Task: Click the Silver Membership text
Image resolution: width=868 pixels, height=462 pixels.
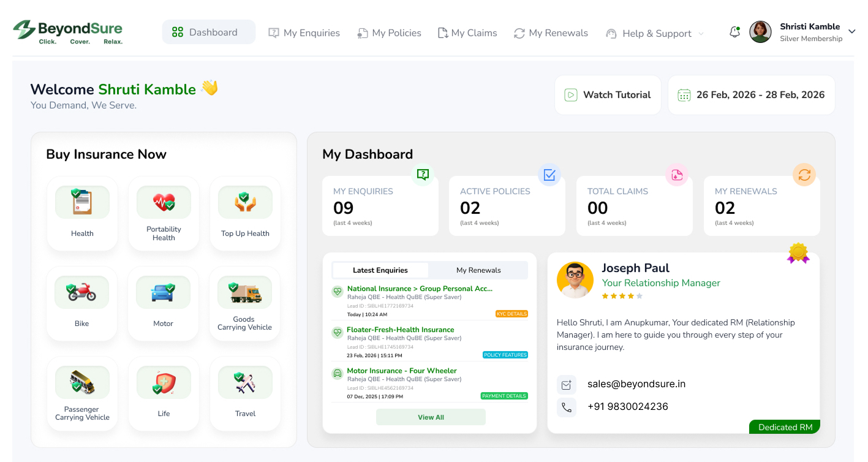Action: (x=811, y=39)
